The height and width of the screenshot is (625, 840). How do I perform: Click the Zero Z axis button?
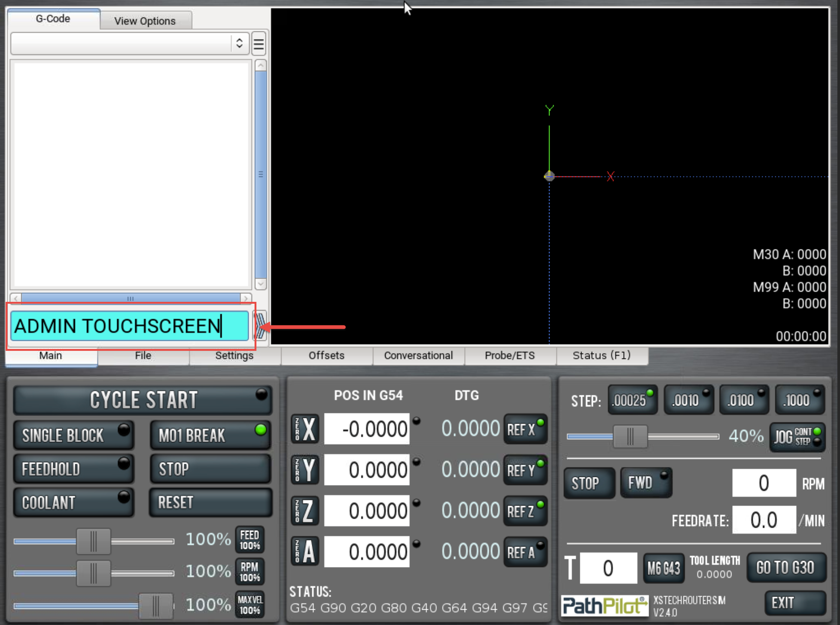305,511
